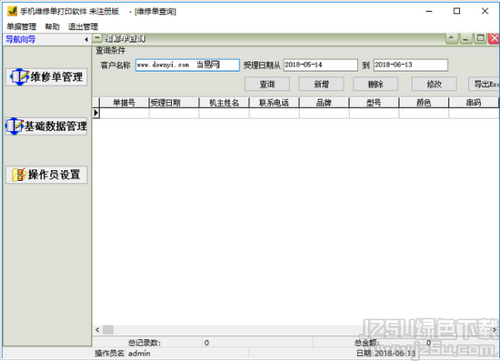
Task: Click the horizontal scrollbar left arrow
Action: [97, 330]
